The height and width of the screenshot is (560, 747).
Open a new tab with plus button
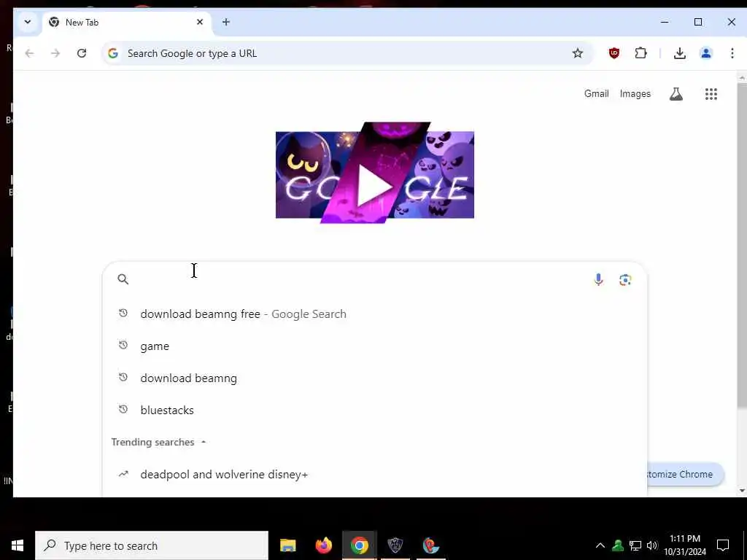(226, 23)
